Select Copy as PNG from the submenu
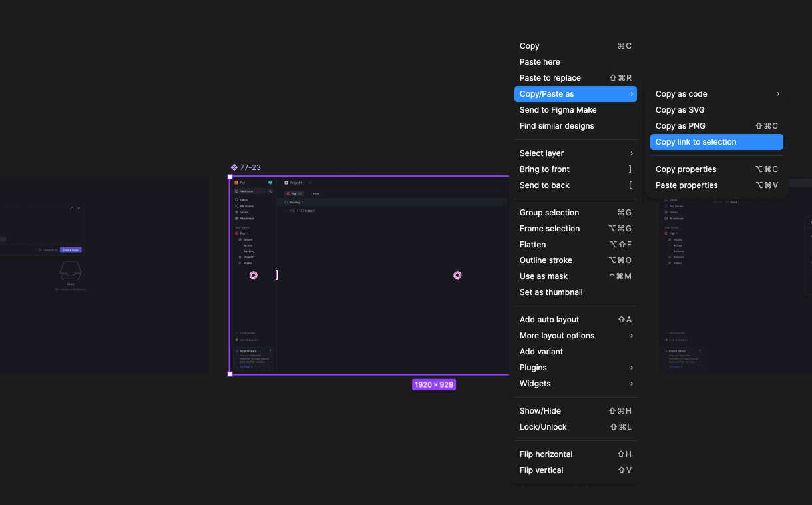Screen dimensions: 812x505 [680, 125]
